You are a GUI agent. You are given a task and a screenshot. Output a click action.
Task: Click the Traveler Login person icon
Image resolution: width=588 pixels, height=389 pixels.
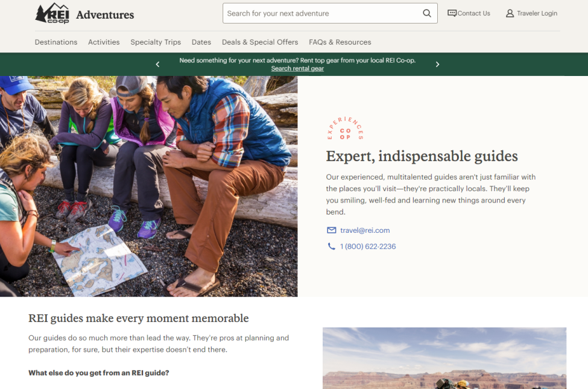pos(510,13)
